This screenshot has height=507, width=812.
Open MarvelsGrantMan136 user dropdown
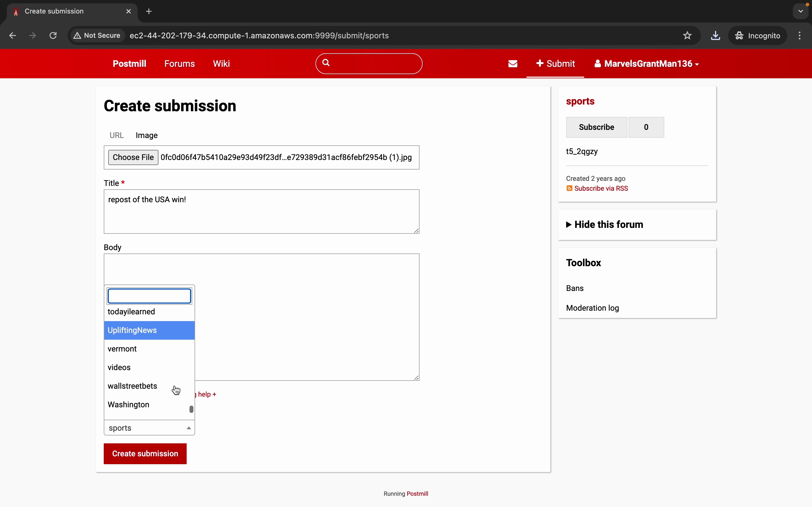[646, 64]
